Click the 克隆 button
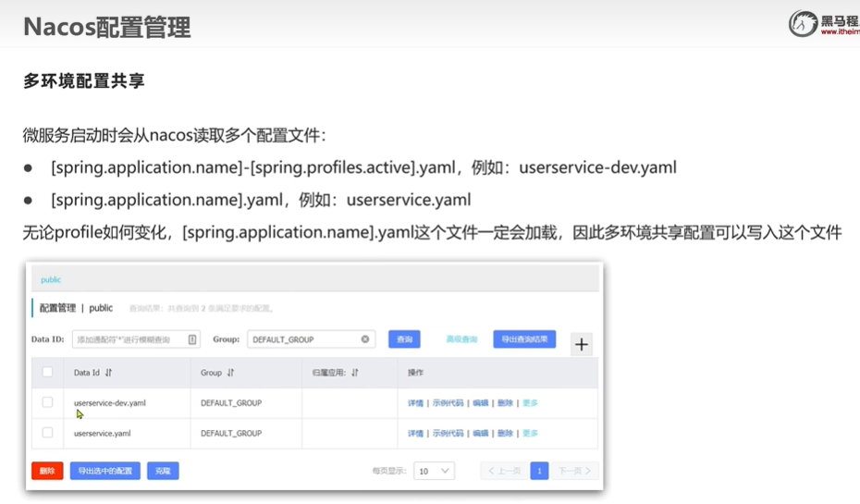Viewport: 860px width, 504px height. point(163,471)
